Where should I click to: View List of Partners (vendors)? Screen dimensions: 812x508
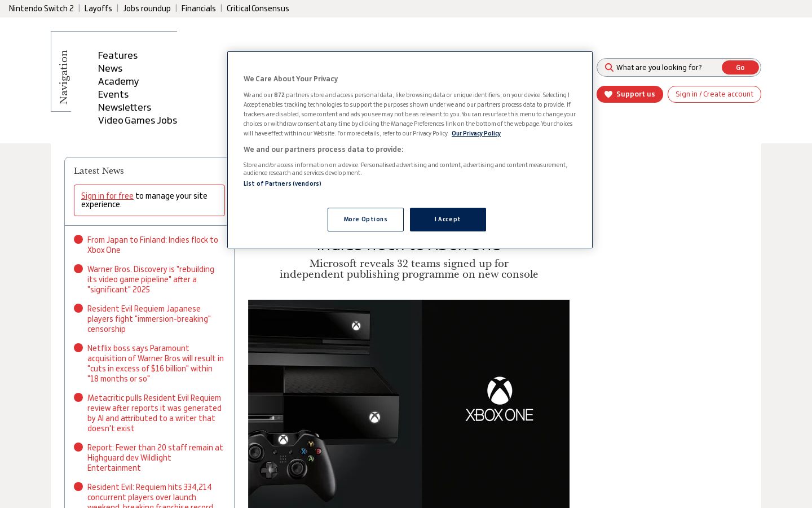[283, 184]
